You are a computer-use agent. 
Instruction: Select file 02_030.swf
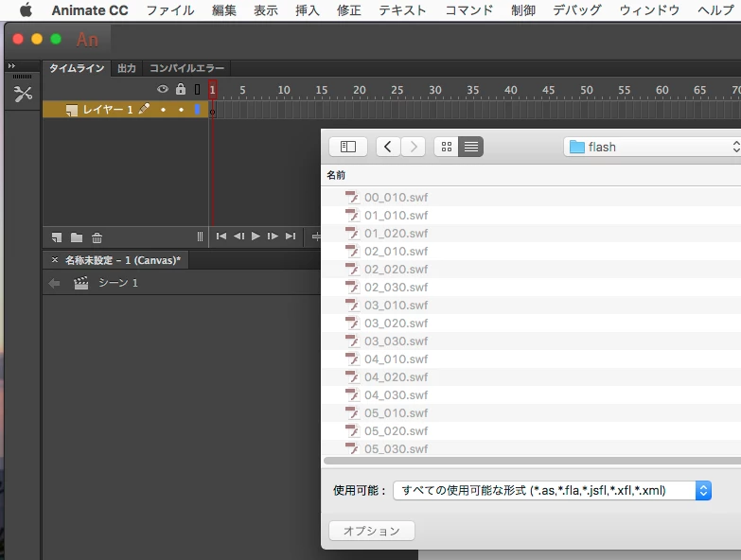(x=531, y=287)
